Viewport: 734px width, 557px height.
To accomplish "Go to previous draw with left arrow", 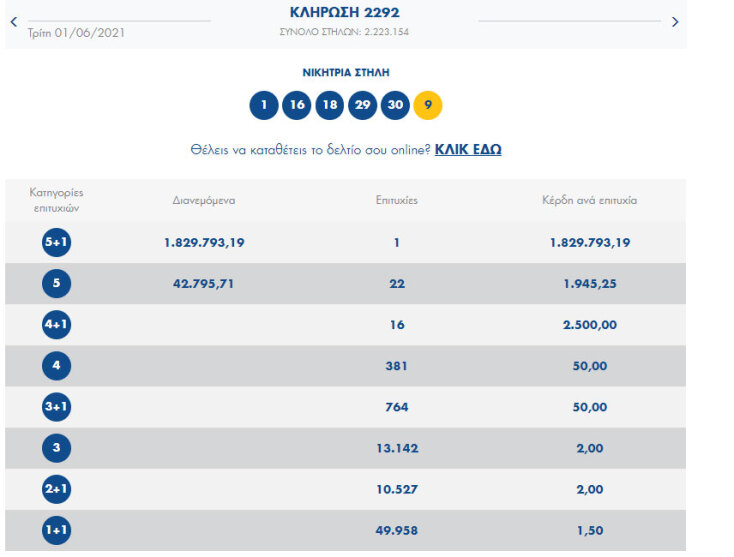I will pyautogui.click(x=13, y=21).
